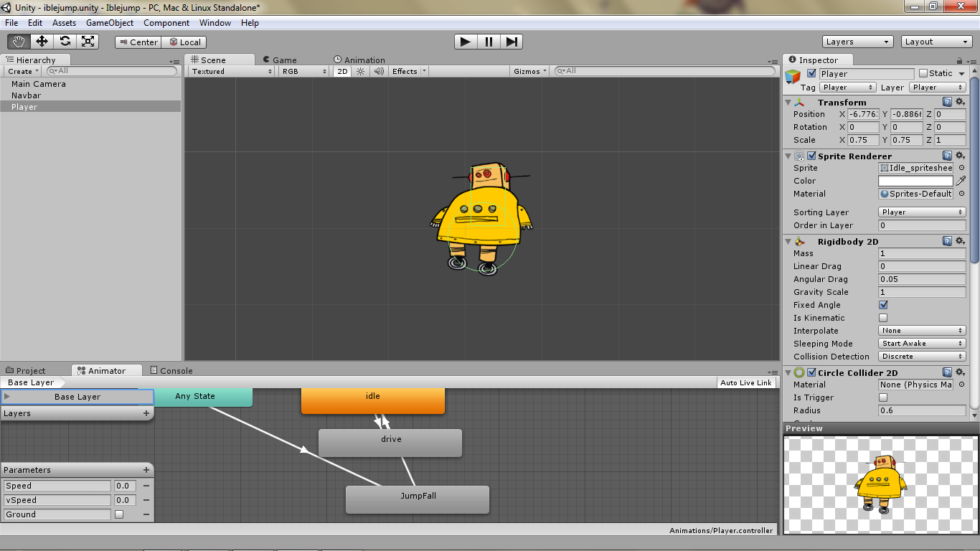The width and height of the screenshot is (980, 551).
Task: Open the Sorting Layer dropdown
Action: point(921,212)
